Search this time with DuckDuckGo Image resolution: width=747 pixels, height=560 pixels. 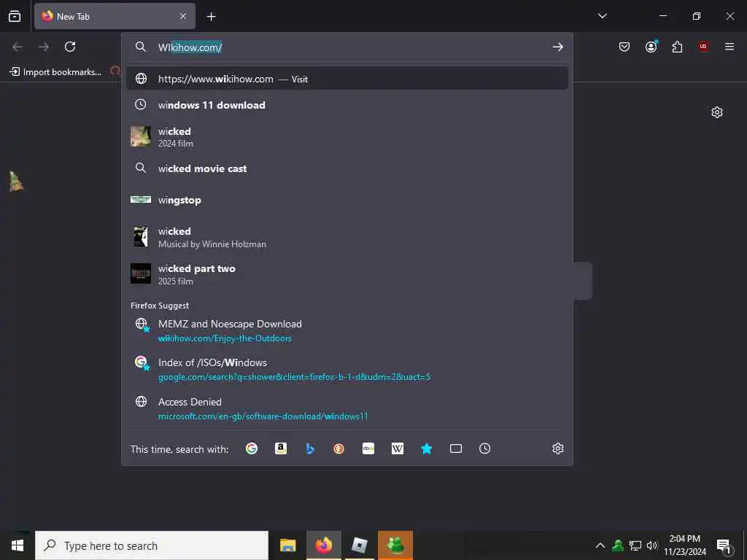pos(338,448)
